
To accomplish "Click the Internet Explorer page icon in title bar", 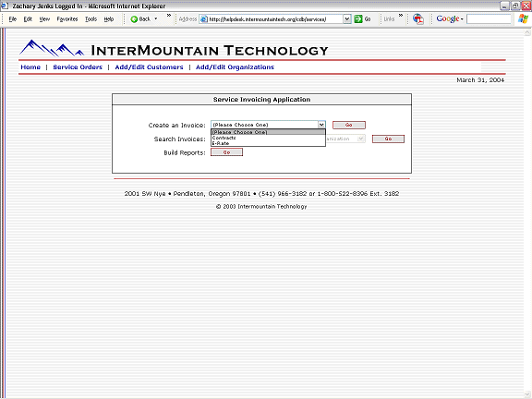I will pos(4,6).
